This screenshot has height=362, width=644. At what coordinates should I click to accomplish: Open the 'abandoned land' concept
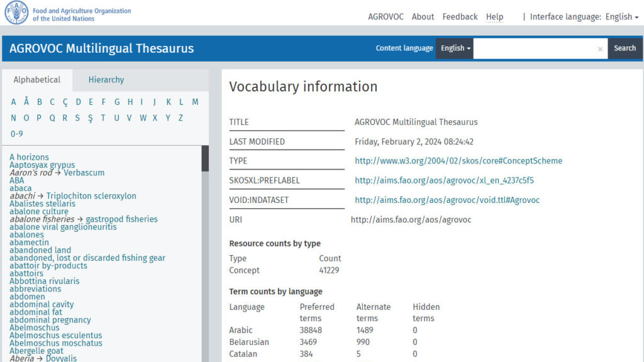pos(40,250)
